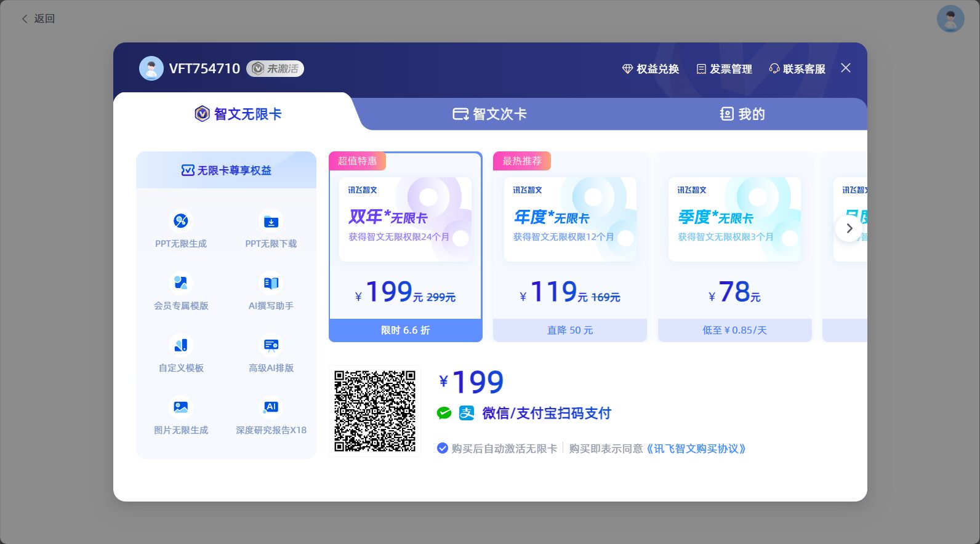Click the struck-through 299元 price
Viewport: 980px width, 544px height.
(441, 298)
